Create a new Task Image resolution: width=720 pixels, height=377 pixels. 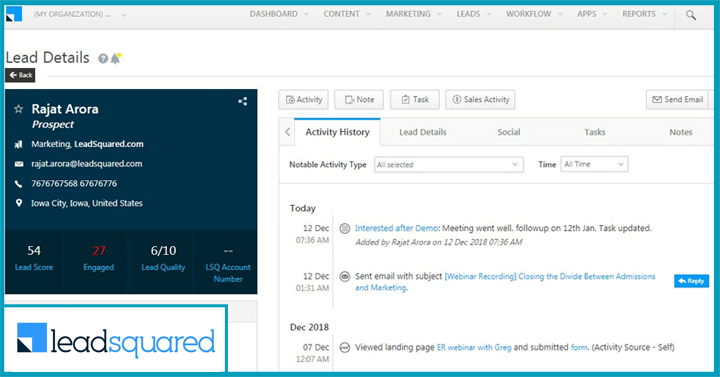[x=415, y=100]
